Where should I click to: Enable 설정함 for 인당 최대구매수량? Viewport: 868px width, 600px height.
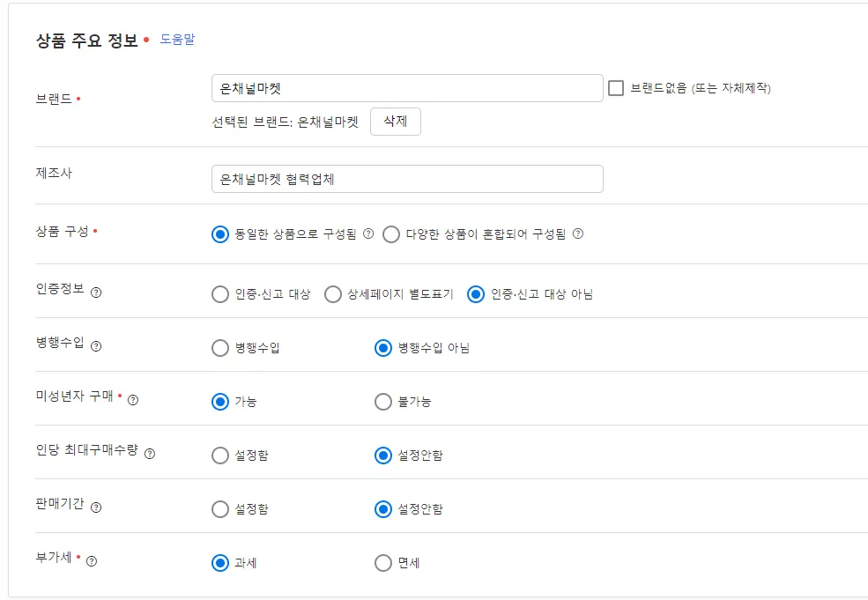coord(220,456)
